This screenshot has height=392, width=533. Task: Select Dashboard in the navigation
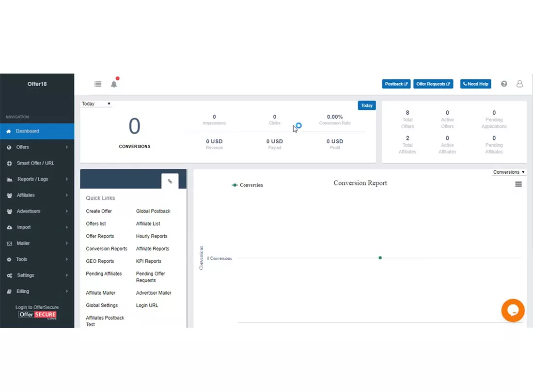tap(37, 131)
